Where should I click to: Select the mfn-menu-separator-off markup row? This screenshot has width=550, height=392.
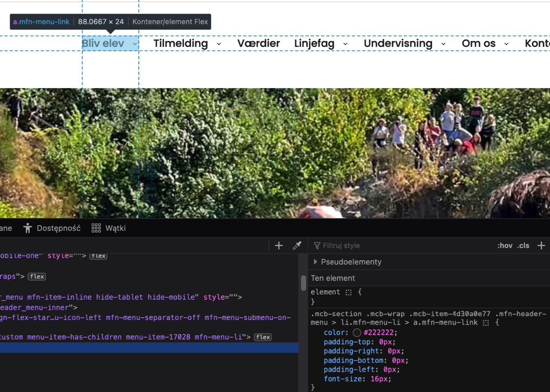coord(149,318)
